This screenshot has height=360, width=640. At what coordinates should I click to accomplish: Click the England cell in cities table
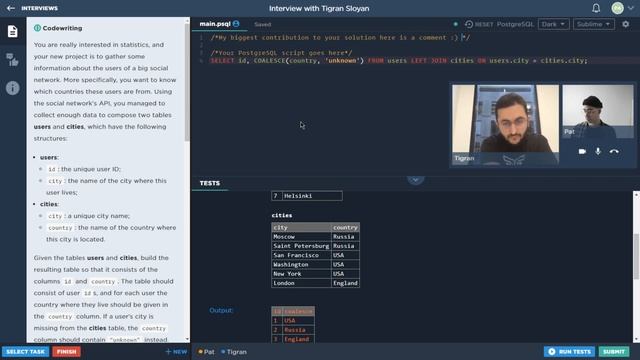[345, 283]
